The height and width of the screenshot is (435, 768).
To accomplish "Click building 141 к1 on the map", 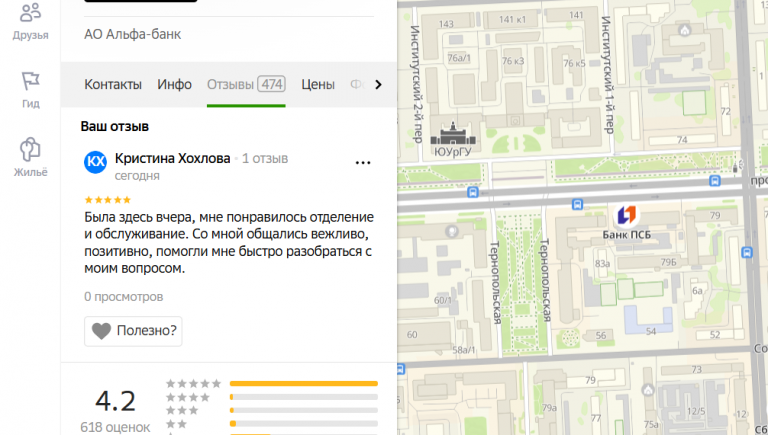I will coord(512,20).
